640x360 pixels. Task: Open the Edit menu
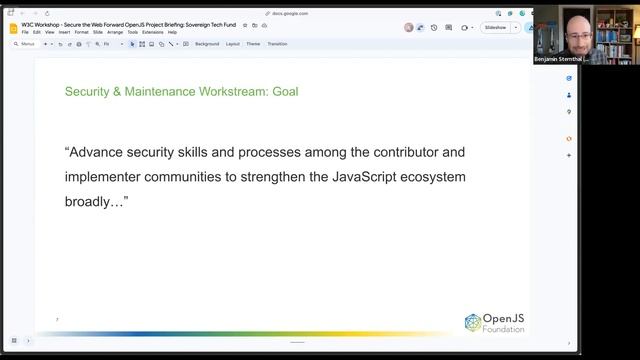37,32
